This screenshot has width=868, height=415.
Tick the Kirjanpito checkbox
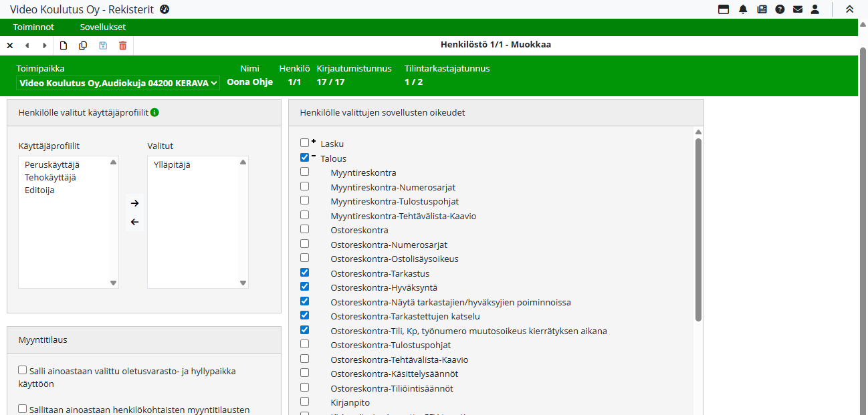pyautogui.click(x=305, y=402)
